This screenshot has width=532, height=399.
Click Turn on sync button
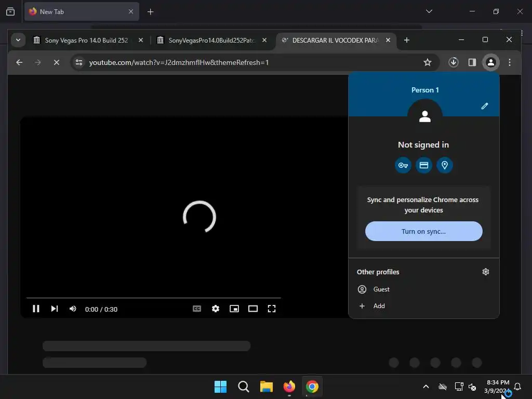tap(424, 231)
